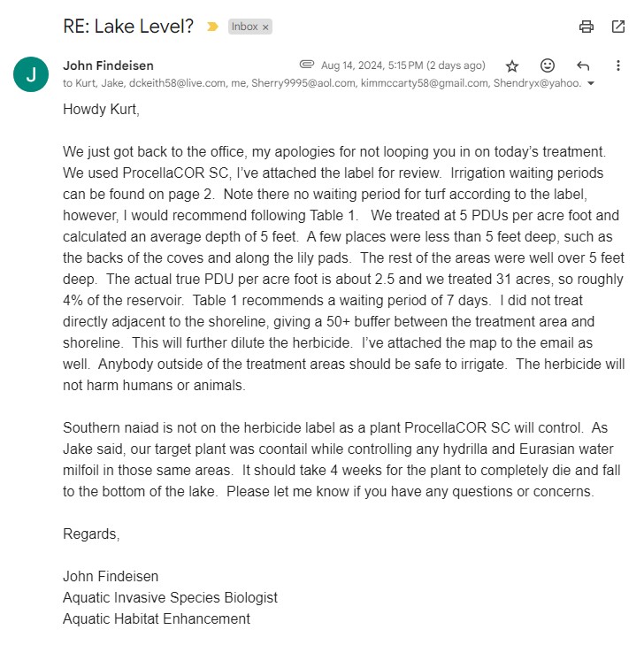Remove the Inbox label with its x
The image size is (644, 645).
pos(265,27)
